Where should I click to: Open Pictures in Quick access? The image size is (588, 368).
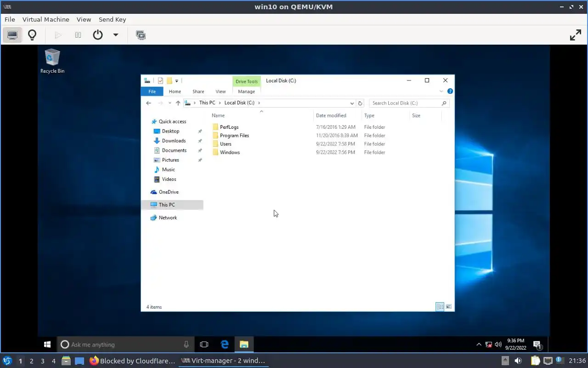170,160
